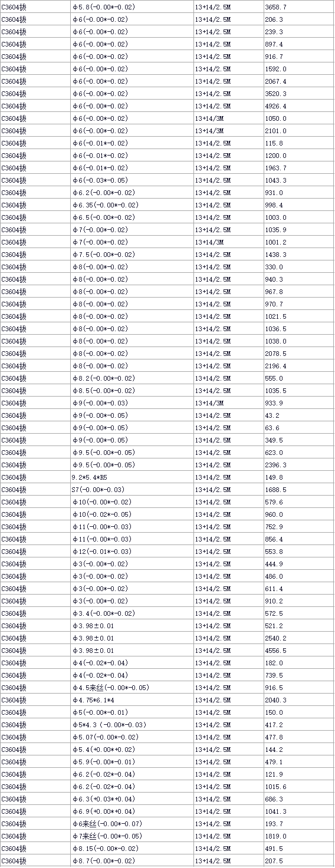Select the quantity value 4556.5
The height and width of the screenshot is (868, 335).
pyautogui.click(x=298, y=651)
